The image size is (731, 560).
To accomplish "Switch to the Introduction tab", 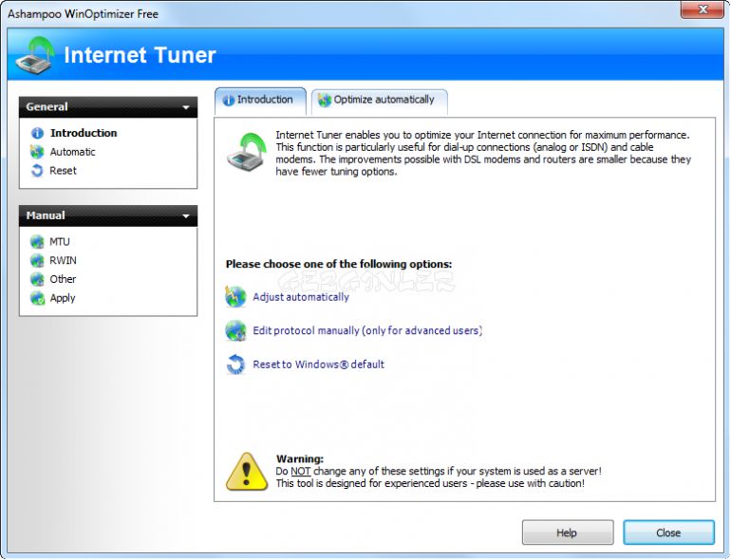I will click(260, 101).
